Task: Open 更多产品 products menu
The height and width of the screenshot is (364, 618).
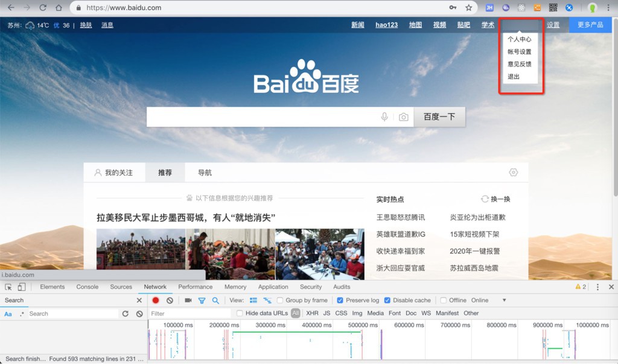Action: tap(590, 25)
